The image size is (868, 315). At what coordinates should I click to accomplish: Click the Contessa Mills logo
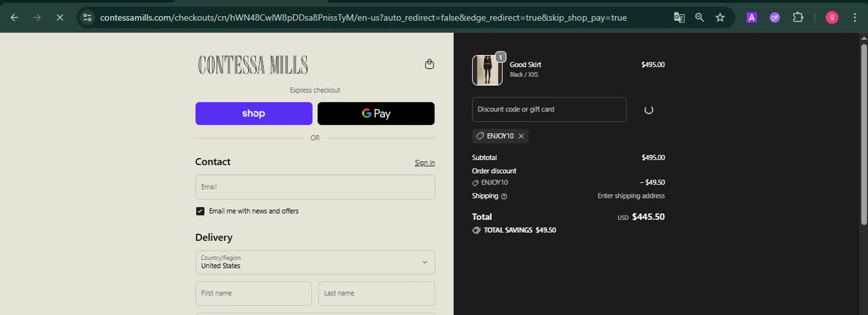(x=253, y=65)
